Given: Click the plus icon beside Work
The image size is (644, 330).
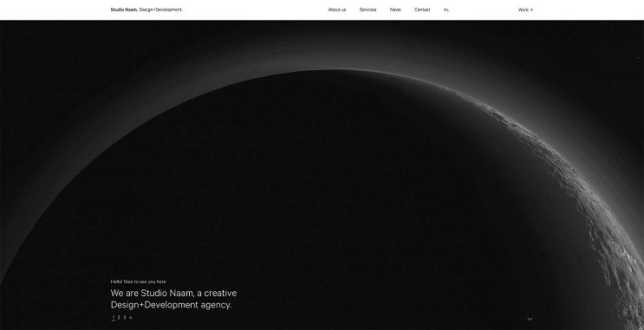Looking at the screenshot, I should point(531,10).
